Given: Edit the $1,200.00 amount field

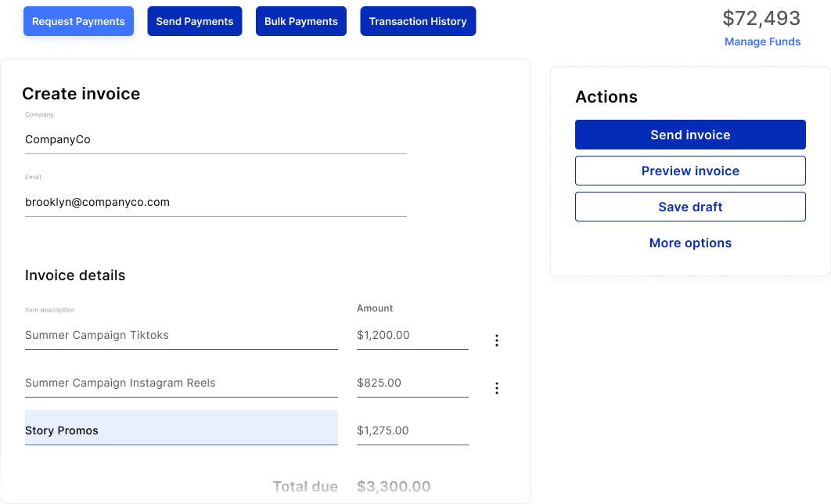Looking at the screenshot, I should click(x=412, y=335).
